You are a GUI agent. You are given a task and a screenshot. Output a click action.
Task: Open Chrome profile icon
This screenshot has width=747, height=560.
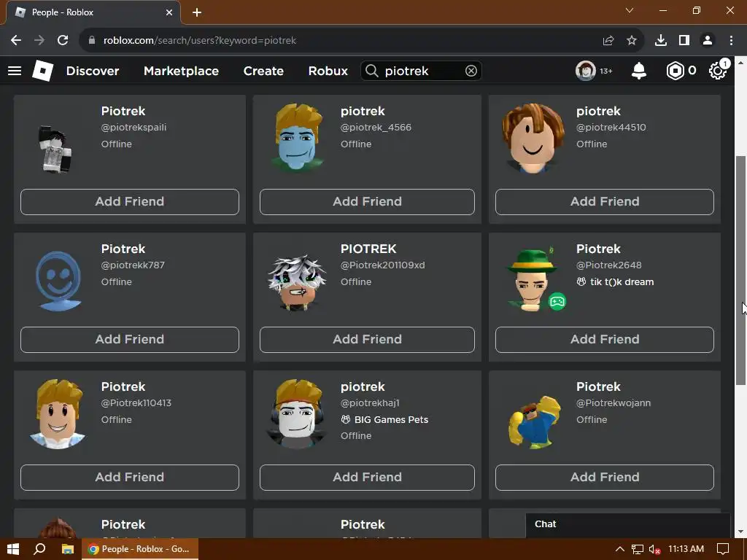pos(708,41)
